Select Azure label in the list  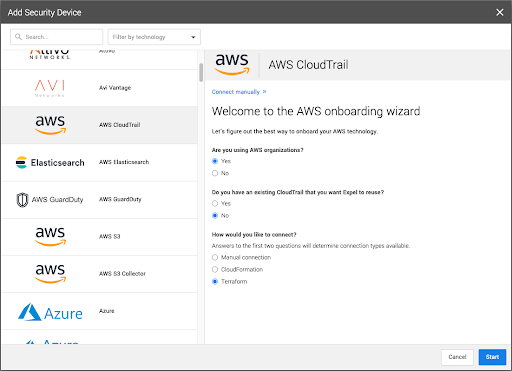pyautogui.click(x=107, y=311)
